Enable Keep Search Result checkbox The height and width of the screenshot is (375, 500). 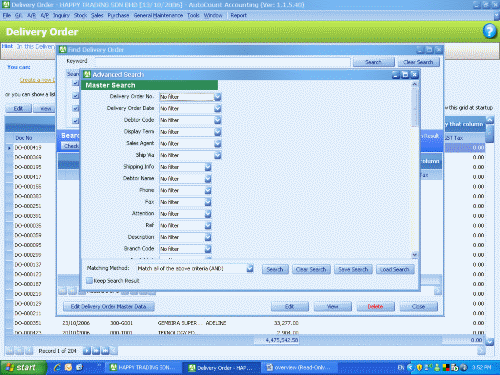click(89, 281)
